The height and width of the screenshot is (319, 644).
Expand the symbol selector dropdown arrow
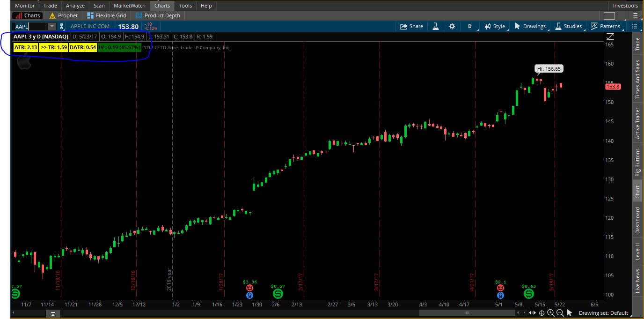(x=52, y=27)
